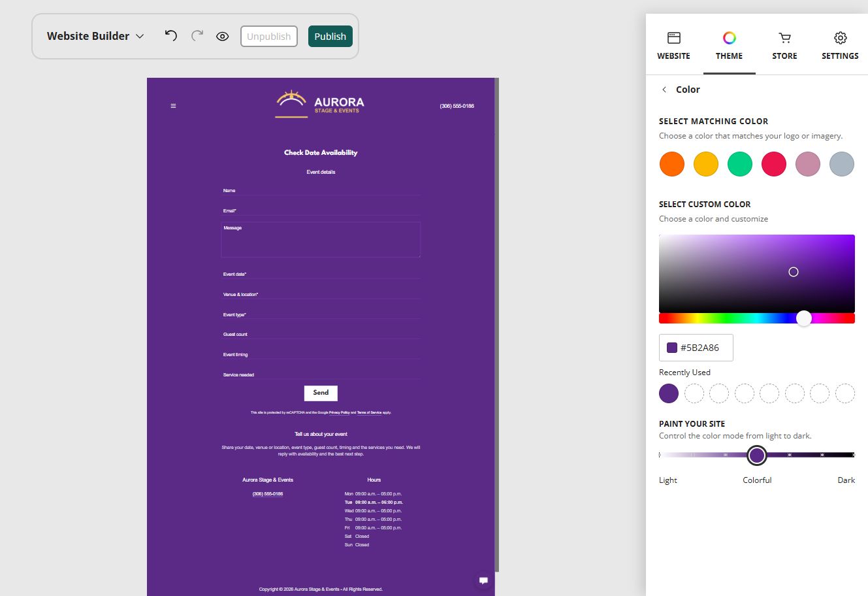This screenshot has height=596, width=868.
Task: Click the Event date field
Action: pos(321,274)
